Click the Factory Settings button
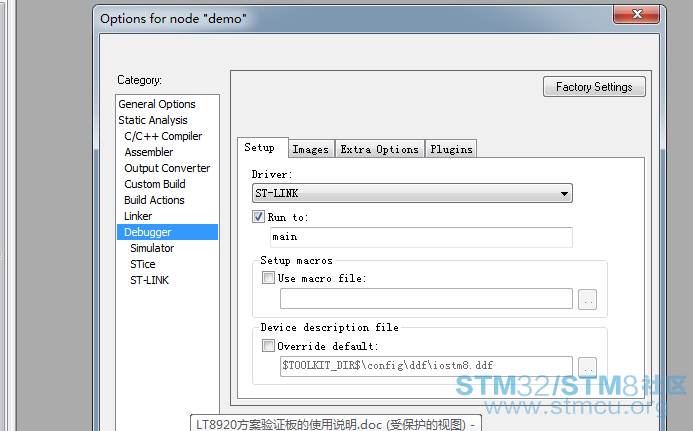 pos(594,87)
